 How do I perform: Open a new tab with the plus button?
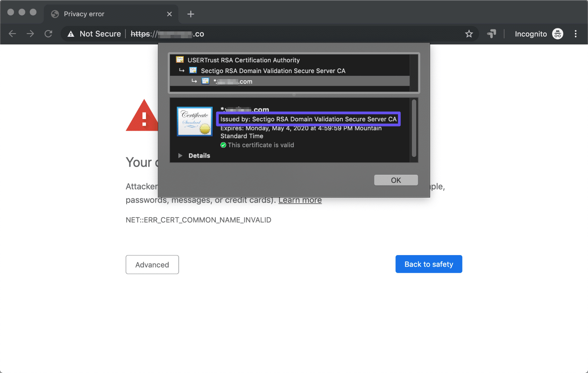pyautogui.click(x=190, y=14)
